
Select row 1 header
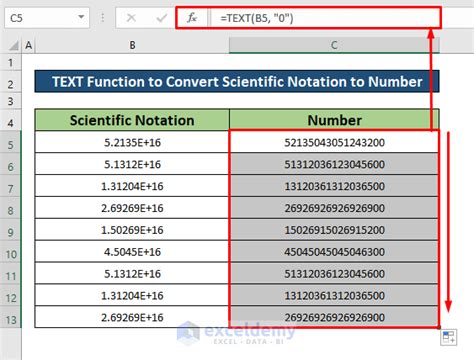click(x=11, y=63)
